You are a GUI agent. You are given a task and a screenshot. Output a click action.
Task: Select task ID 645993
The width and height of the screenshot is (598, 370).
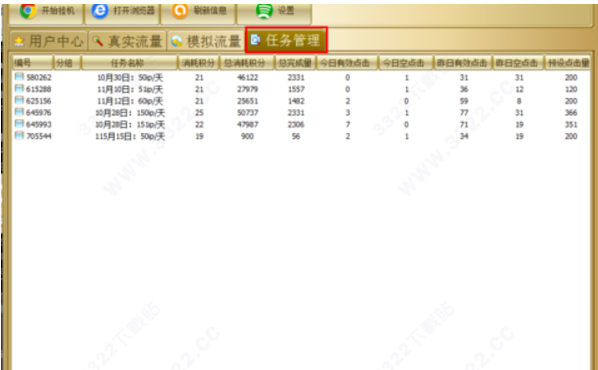(x=39, y=125)
